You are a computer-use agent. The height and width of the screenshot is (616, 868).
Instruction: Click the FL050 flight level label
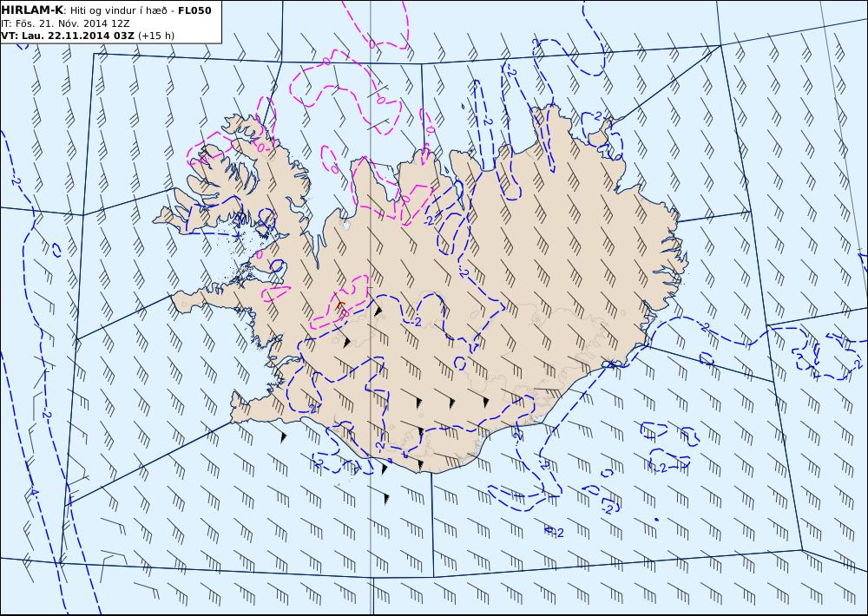194,10
